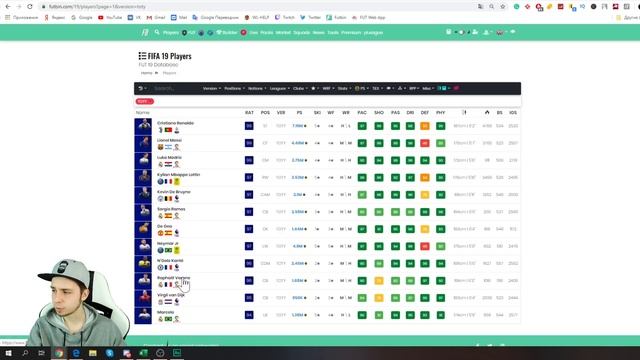The width and height of the screenshot is (640, 360).
Task: Expand the PS price filter dropdown
Action: 361,88
